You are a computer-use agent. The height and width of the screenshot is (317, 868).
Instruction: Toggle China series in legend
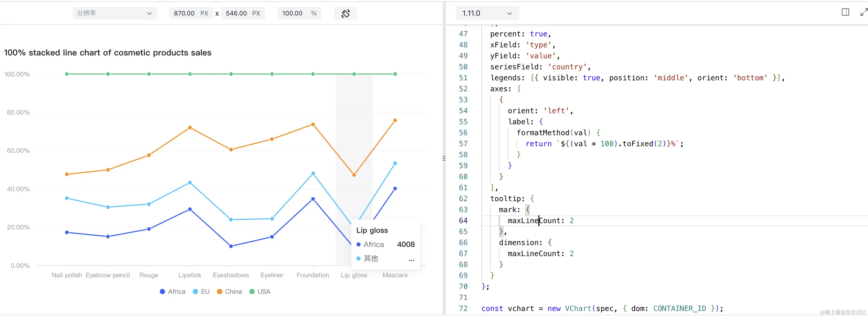click(229, 292)
